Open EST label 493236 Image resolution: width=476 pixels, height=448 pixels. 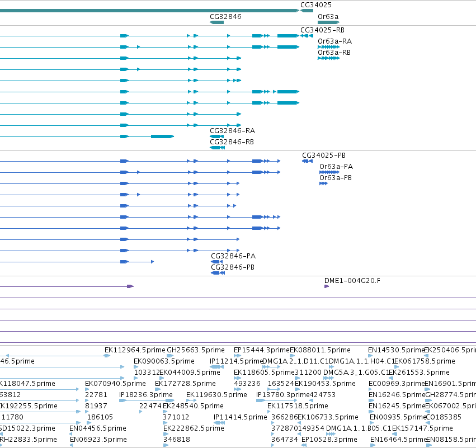[x=247, y=384]
